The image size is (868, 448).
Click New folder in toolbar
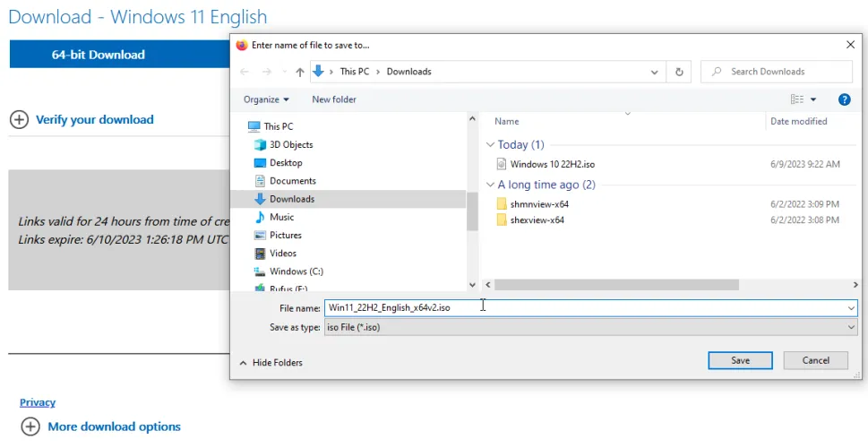(x=333, y=99)
